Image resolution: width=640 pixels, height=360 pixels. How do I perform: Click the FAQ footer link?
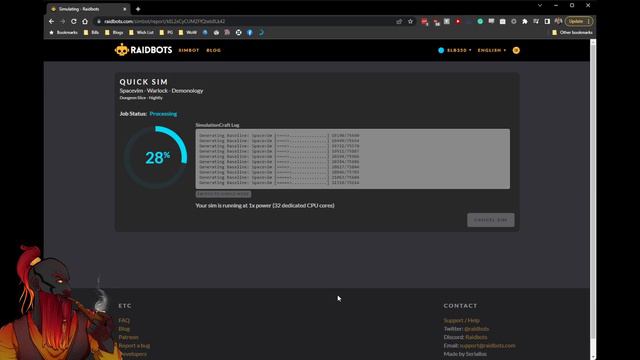124,320
